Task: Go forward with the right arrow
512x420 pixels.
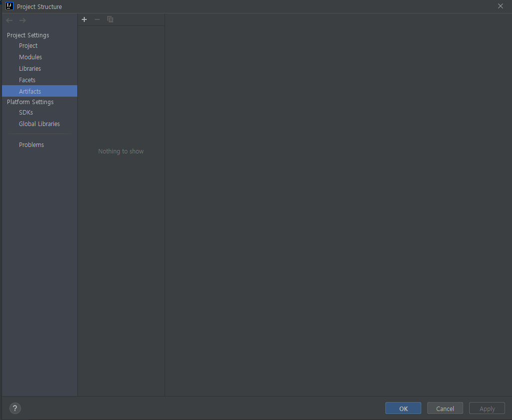Action: point(22,20)
